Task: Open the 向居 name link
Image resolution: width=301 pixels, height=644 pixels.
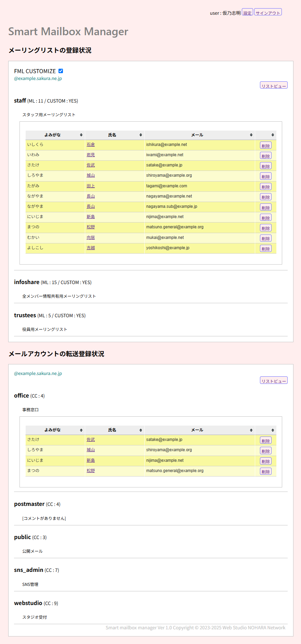Action: pyautogui.click(x=91, y=238)
